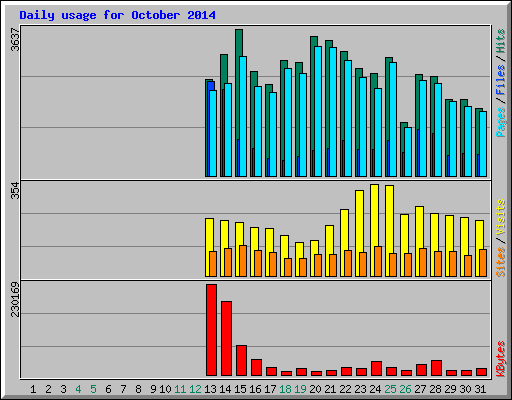Click weekend day 12 on the x-axis

point(195,389)
